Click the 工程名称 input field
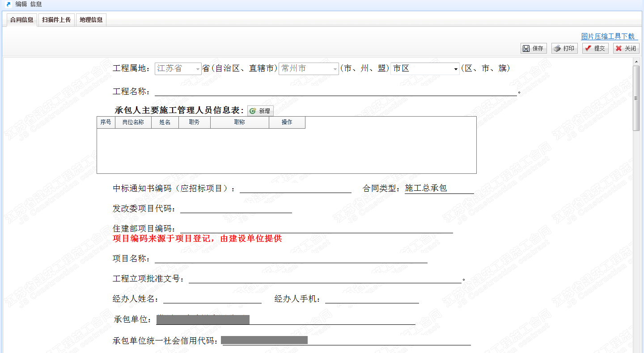The height and width of the screenshot is (353, 644). click(335, 91)
